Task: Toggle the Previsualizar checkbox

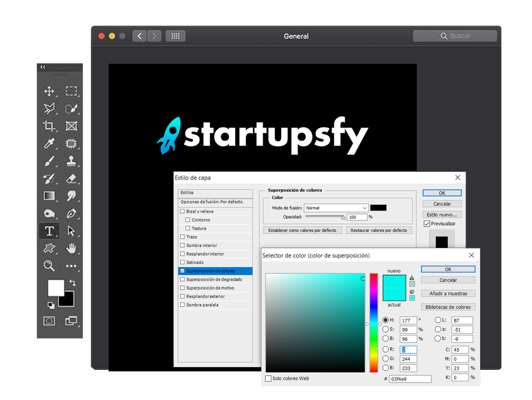Action: (x=427, y=224)
